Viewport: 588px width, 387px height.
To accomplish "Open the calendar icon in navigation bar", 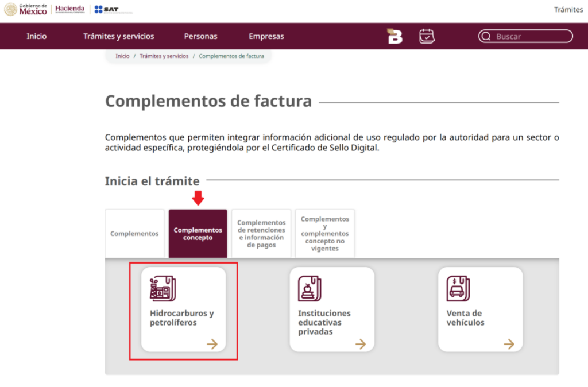I will click(x=427, y=36).
